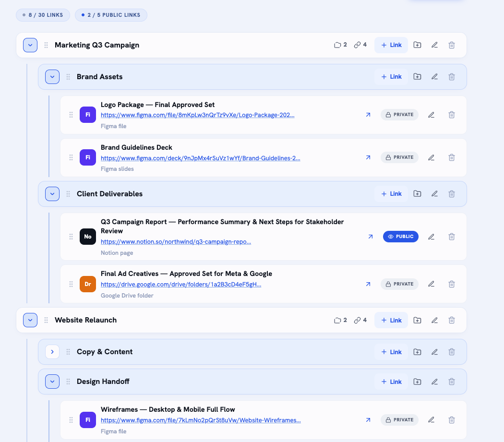Screen dimensions: 504x442
Task: Add a link to Marketing Q3 Campaign
Action: click(391, 45)
